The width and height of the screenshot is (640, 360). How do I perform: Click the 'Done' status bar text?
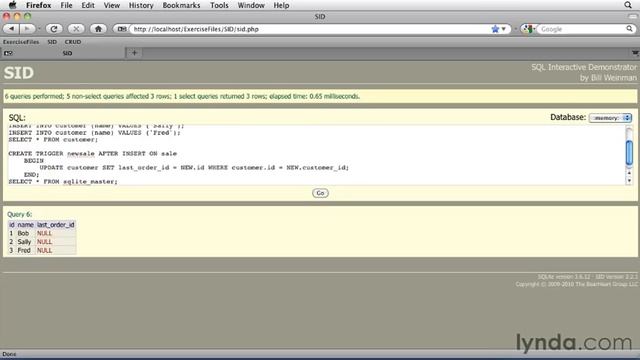coord(9,354)
